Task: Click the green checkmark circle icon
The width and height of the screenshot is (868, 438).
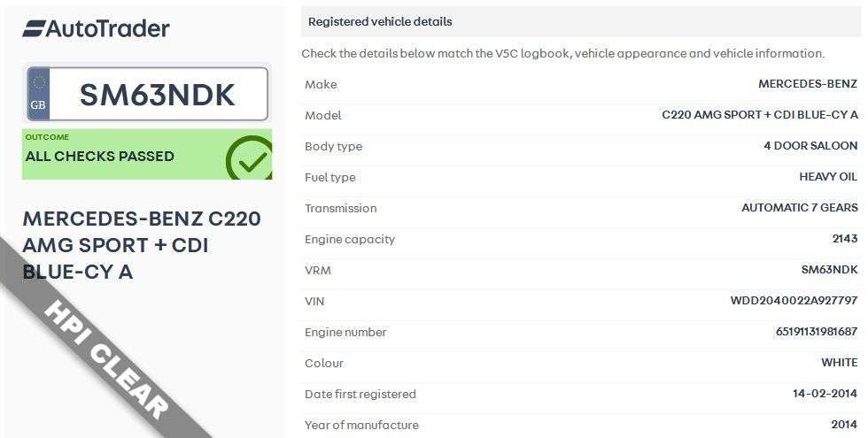Action: pos(249,158)
